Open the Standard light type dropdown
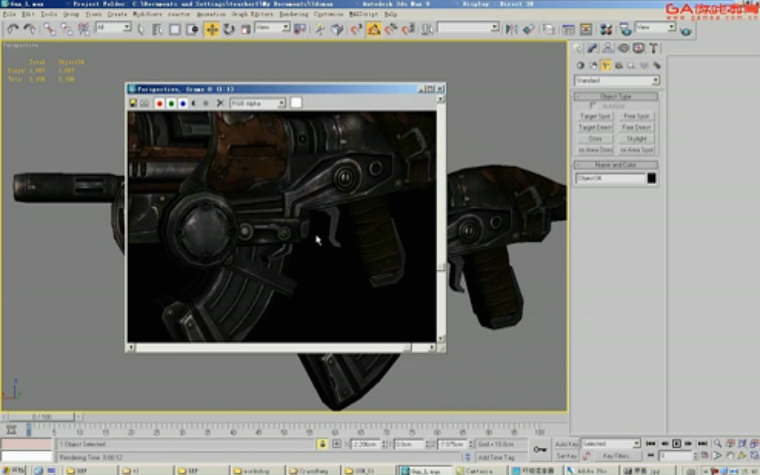This screenshot has width=760, height=475. [617, 80]
